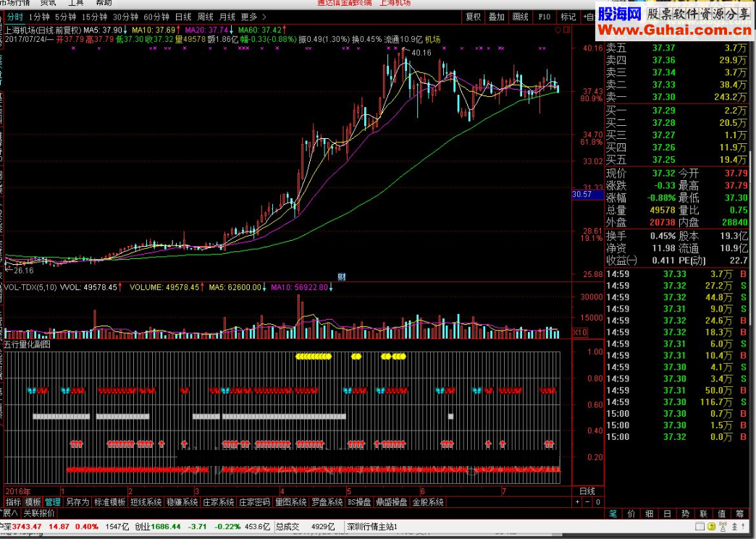756x539 pixels.
Task: Select the 价 tab in quote panel
Action: 631,514
